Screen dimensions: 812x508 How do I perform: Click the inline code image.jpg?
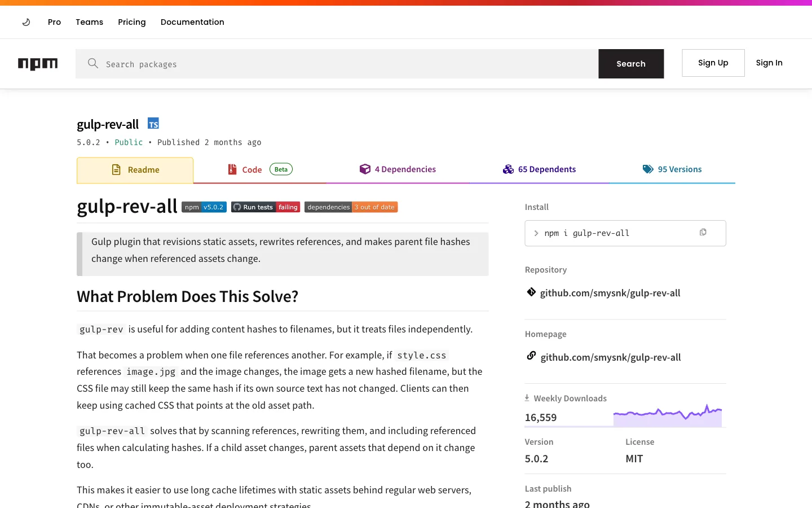(x=151, y=371)
